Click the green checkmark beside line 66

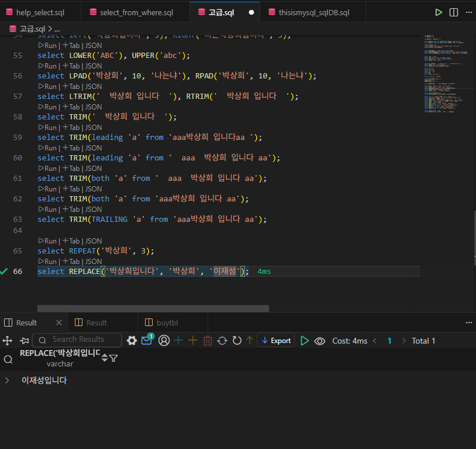[4, 272]
